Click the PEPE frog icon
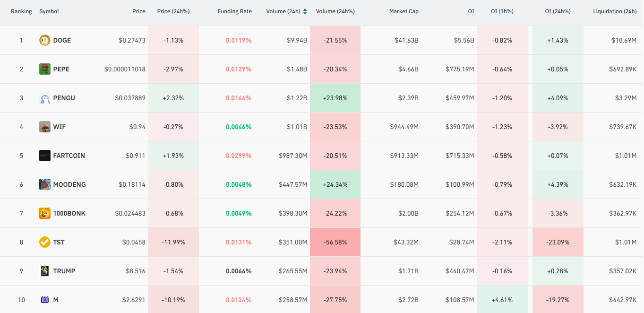The image size is (644, 313). click(x=45, y=69)
